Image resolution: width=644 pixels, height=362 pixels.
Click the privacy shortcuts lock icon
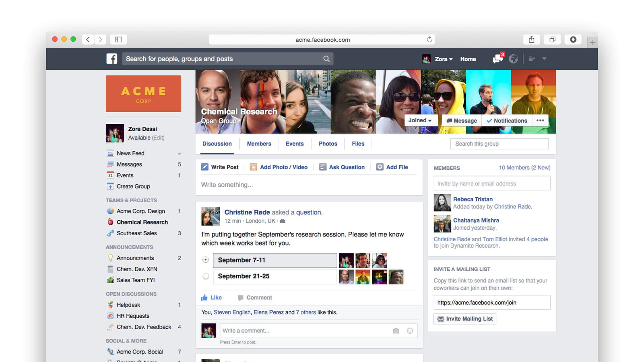(x=532, y=59)
